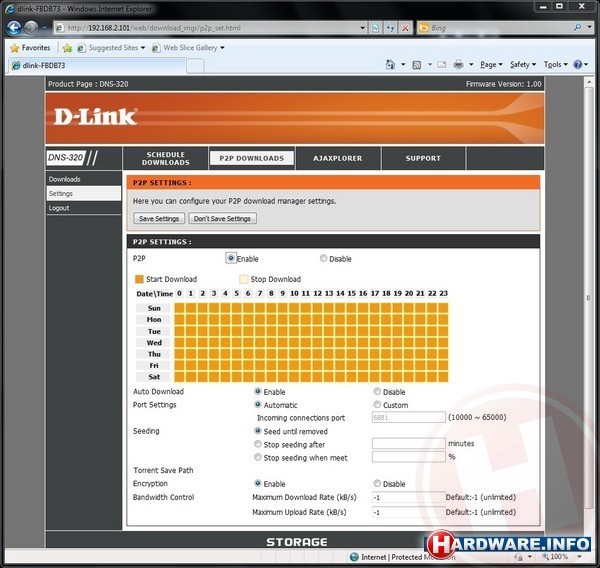Select Seed until removed option
This screenshot has height=568, width=600.
258,431
